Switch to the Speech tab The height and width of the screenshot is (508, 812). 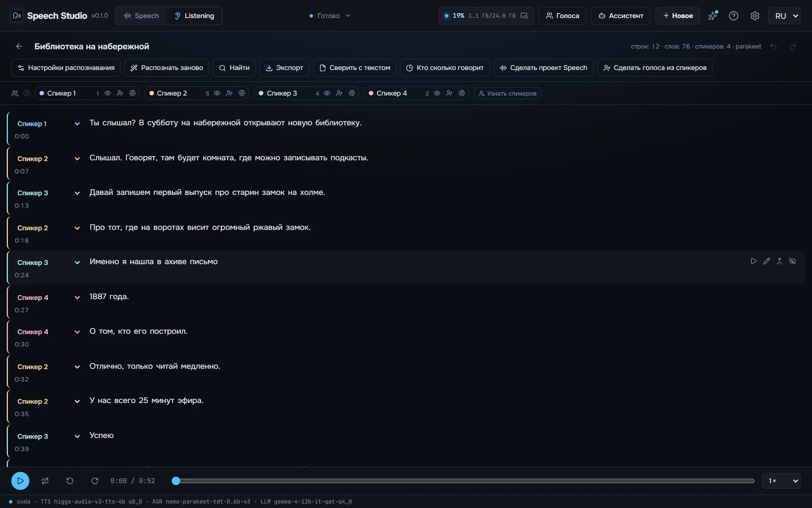pos(141,16)
